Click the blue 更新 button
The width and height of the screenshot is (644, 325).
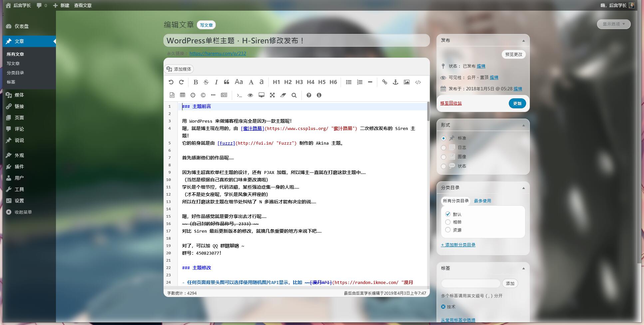click(x=517, y=103)
